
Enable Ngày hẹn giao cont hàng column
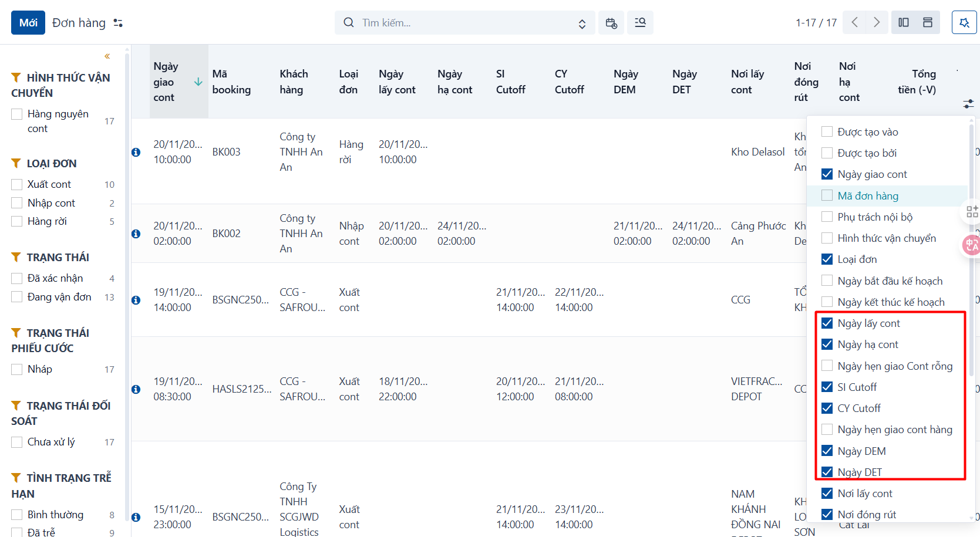827,430
